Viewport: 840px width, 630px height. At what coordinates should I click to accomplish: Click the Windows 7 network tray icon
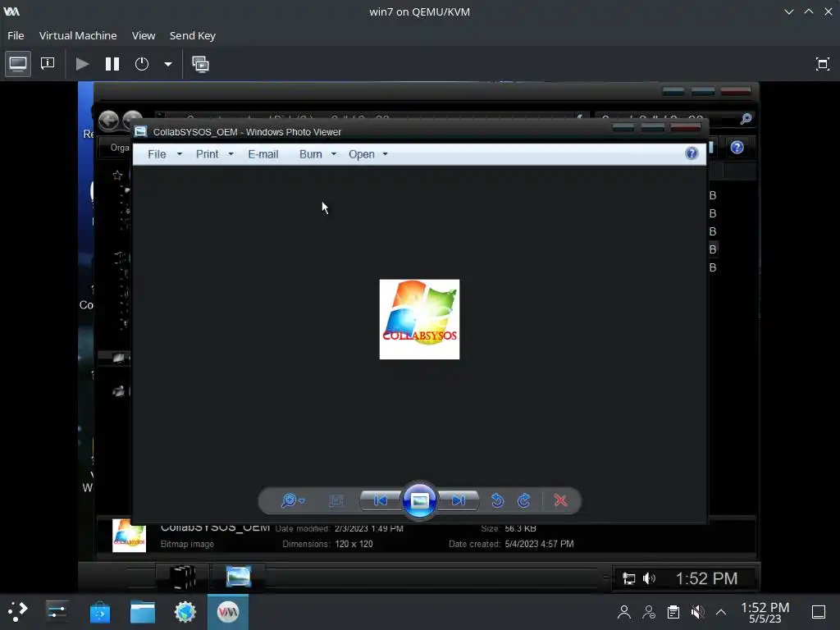[629, 578]
